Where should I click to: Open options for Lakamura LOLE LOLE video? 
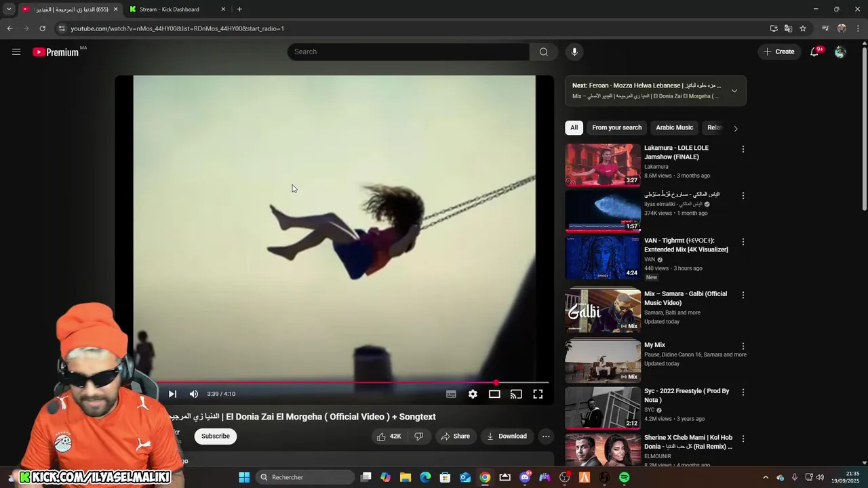(743, 149)
